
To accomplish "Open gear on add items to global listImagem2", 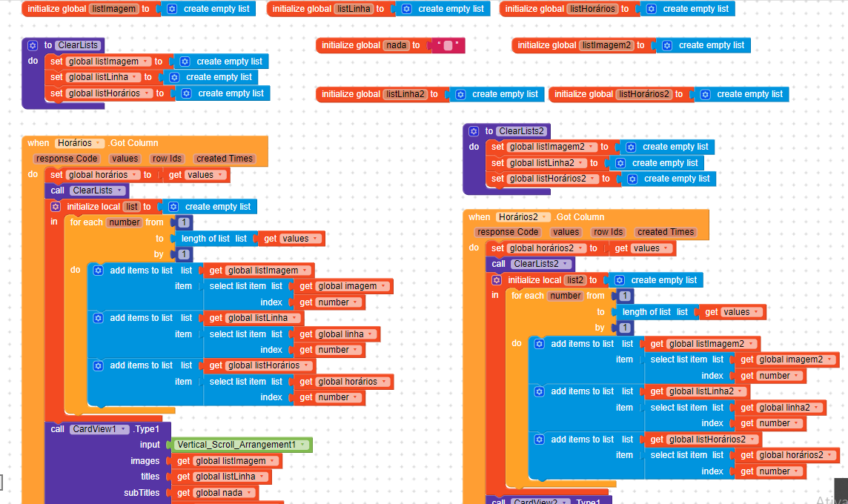I will point(539,344).
